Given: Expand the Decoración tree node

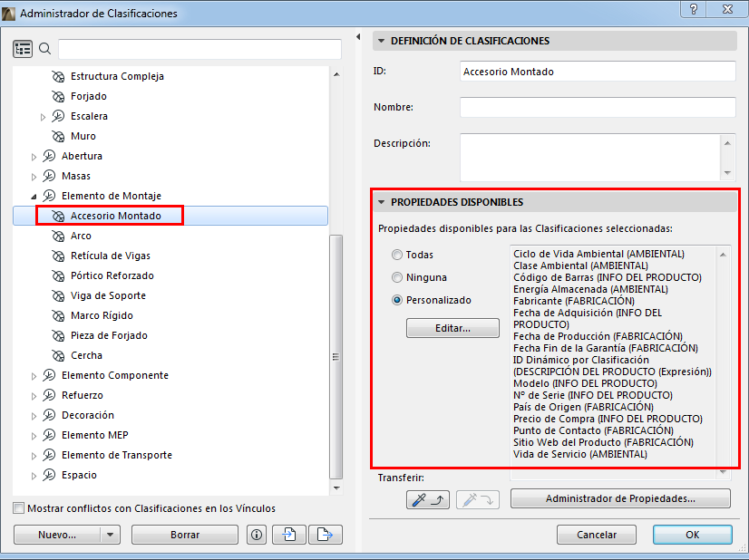Looking at the screenshot, I should 34,416.
